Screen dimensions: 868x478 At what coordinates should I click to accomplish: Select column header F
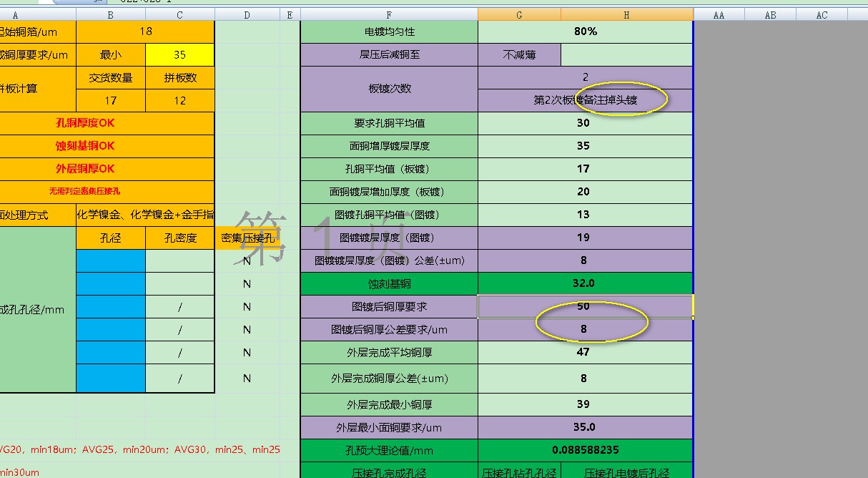click(x=389, y=15)
